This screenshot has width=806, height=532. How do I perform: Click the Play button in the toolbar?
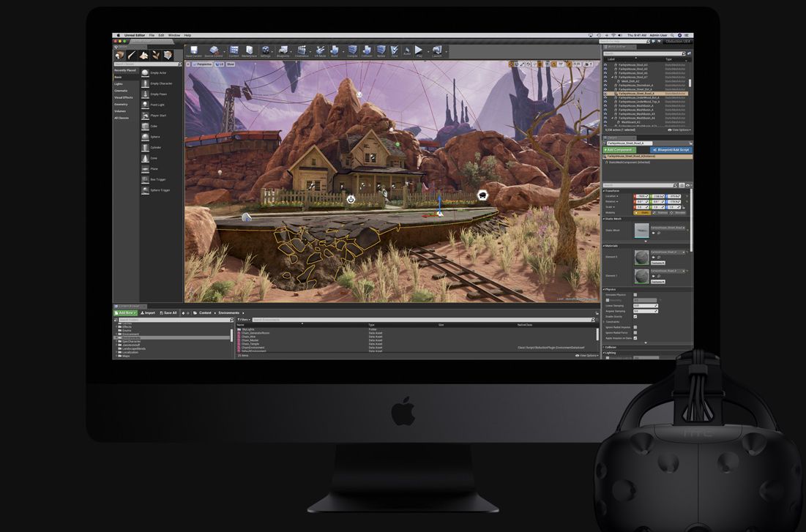[419, 50]
